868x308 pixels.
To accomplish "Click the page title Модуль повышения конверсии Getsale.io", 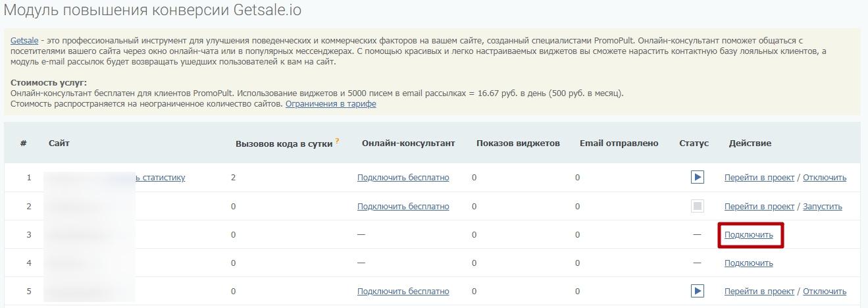I will click(x=152, y=10).
